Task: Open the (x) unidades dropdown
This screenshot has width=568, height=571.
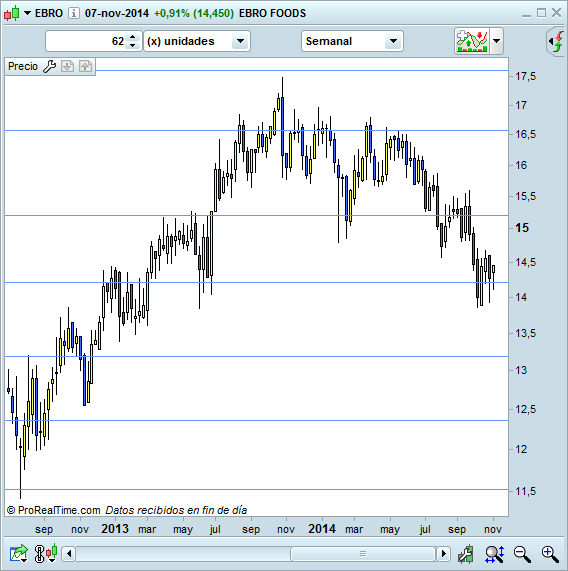Action: point(197,41)
